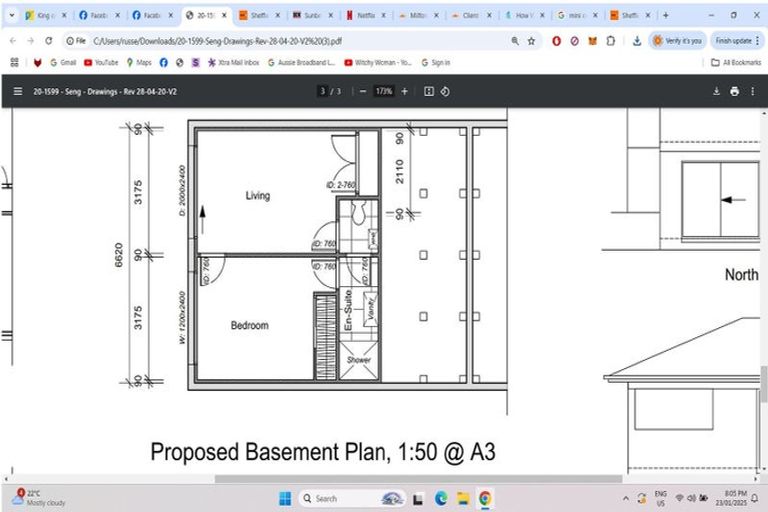The width and height of the screenshot is (768, 512).
Task: Rotate the PDF counterclockwise
Action: point(445,91)
